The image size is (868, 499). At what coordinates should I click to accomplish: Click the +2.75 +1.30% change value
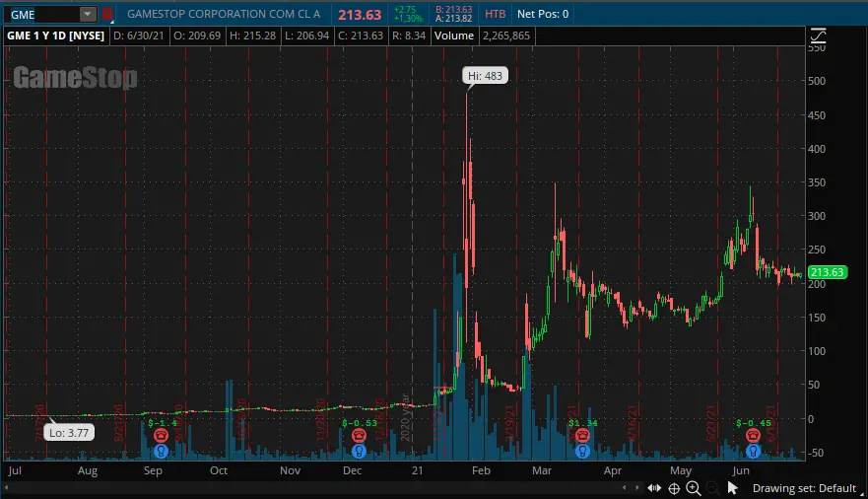point(408,15)
